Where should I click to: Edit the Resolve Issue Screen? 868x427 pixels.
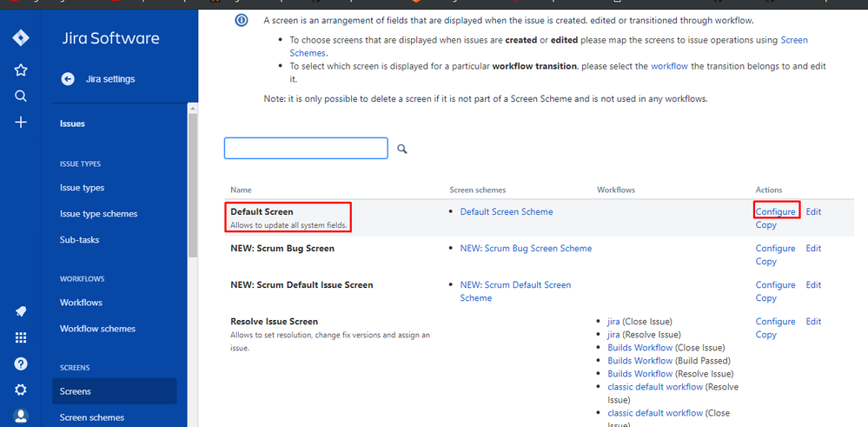(x=813, y=321)
